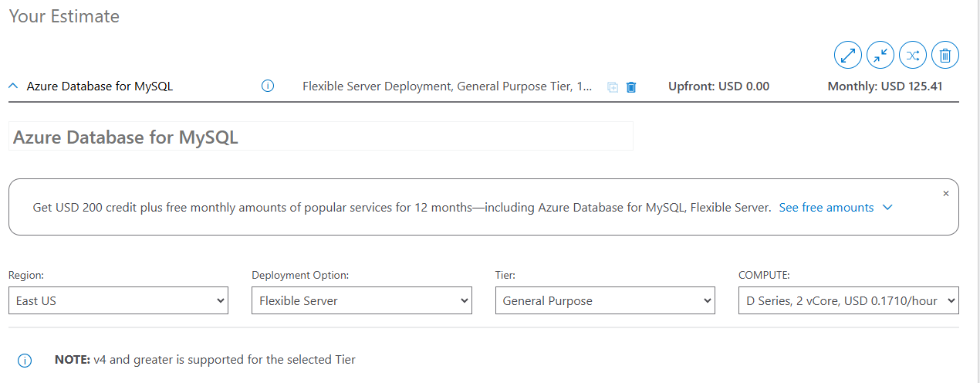Click the estimate name input field
Screen dimensions: 980x383
click(x=320, y=137)
